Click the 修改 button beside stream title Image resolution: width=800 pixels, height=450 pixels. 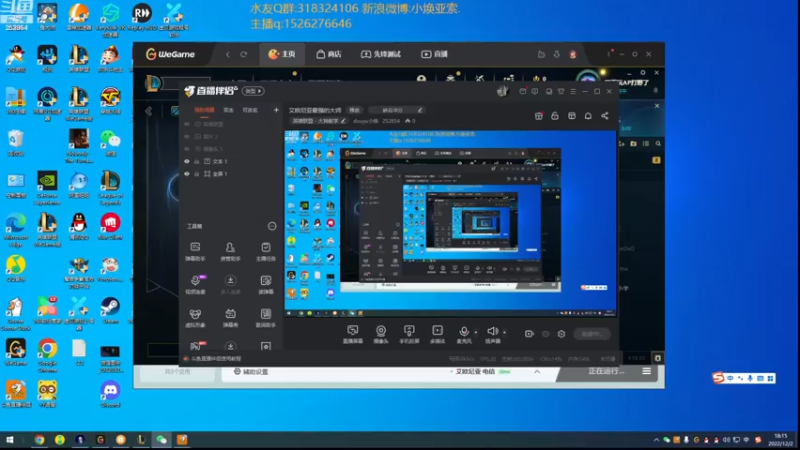[354, 110]
